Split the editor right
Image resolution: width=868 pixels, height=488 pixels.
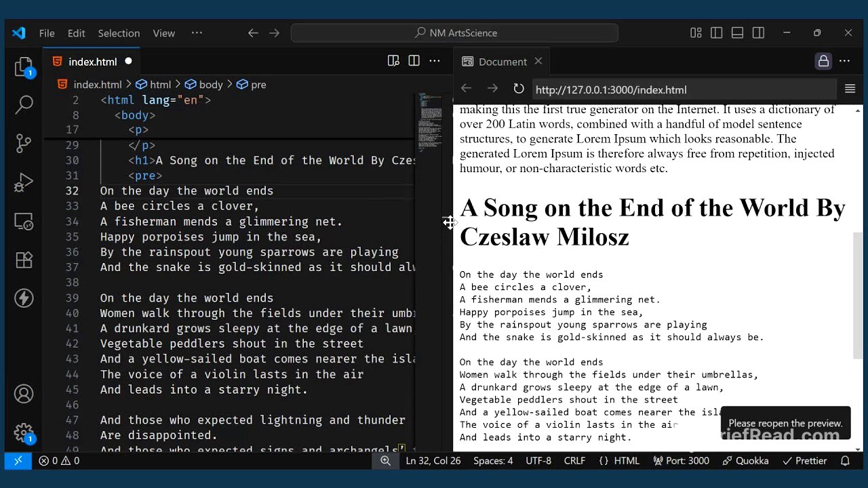pos(414,61)
